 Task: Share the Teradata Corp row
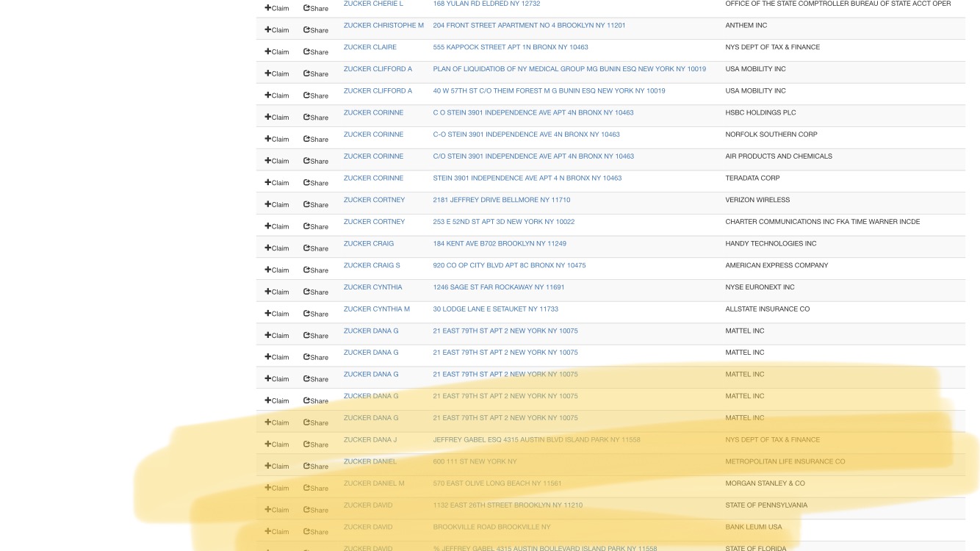(316, 183)
